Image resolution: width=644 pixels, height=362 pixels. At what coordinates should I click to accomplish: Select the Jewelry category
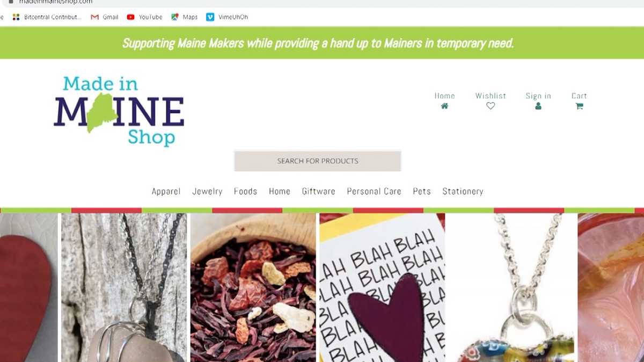(207, 191)
